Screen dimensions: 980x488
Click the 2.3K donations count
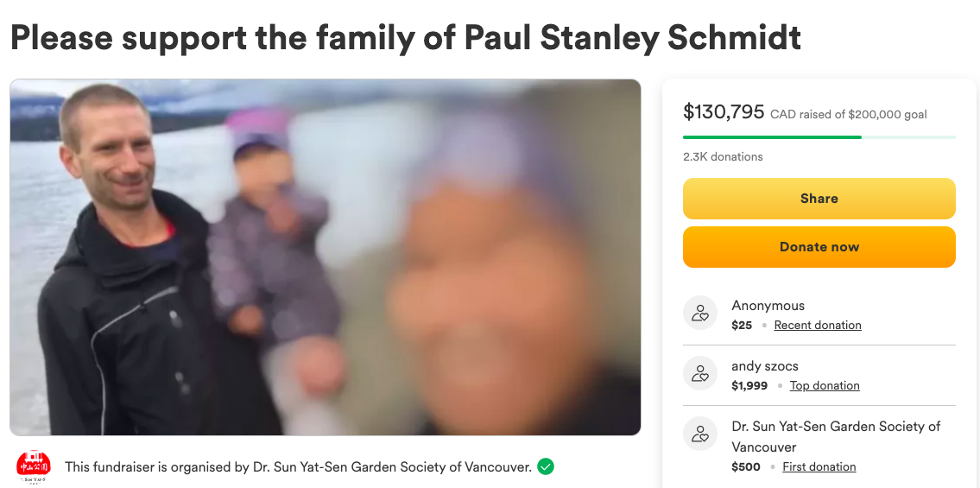(x=723, y=157)
